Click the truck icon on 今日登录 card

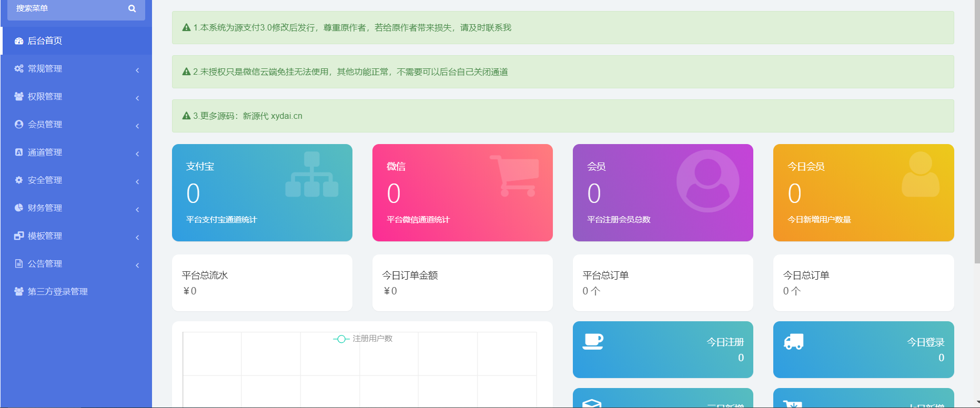[794, 342]
